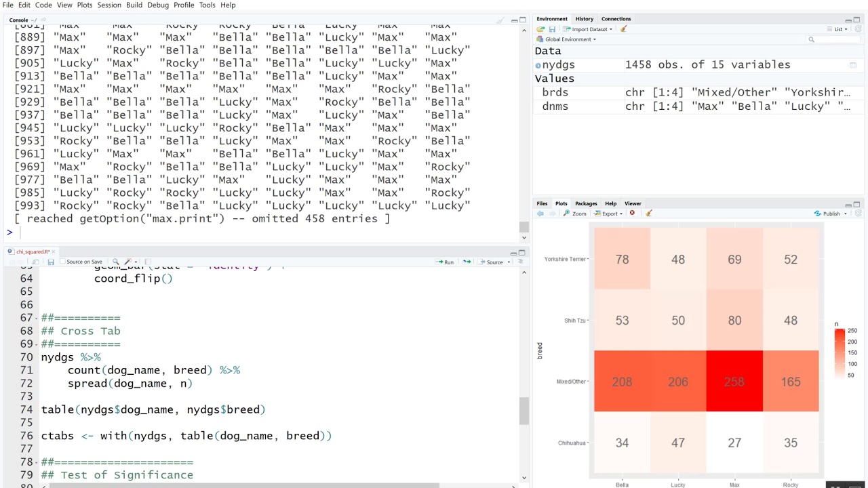This screenshot has width=868, height=488.
Task: Save workspace with the Environment disk icon
Action: pos(552,29)
